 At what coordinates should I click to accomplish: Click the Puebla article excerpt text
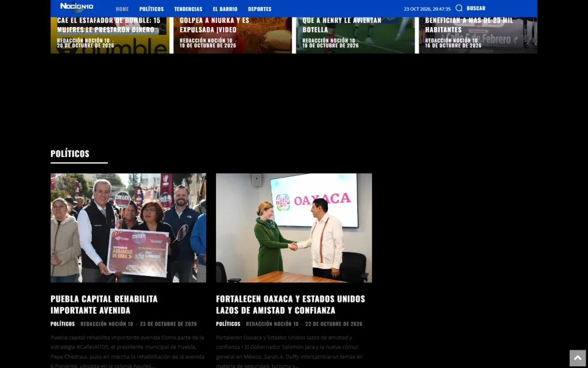(127, 351)
